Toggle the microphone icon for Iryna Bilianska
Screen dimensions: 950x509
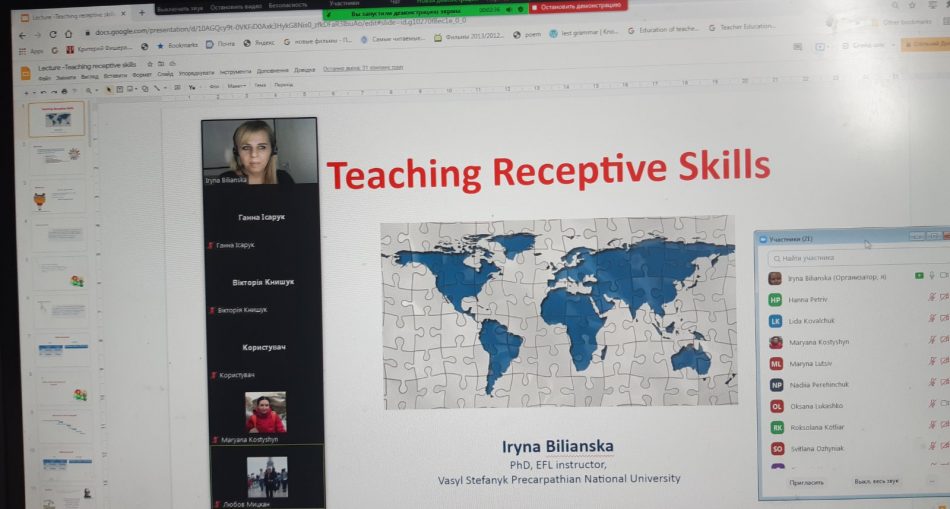click(x=933, y=276)
